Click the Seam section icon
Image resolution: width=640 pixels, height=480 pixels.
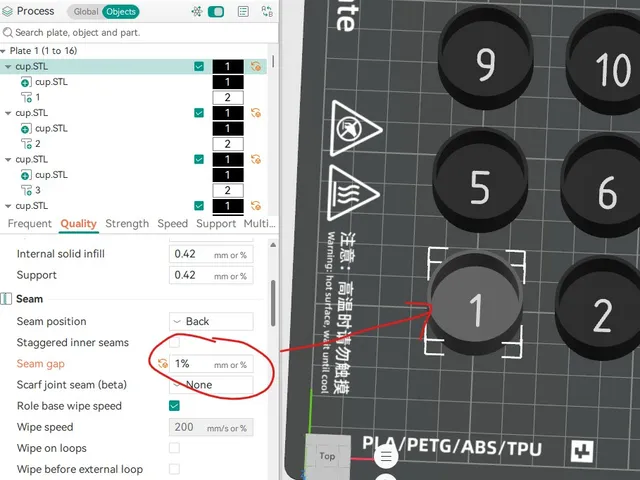pyautogui.click(x=6, y=299)
